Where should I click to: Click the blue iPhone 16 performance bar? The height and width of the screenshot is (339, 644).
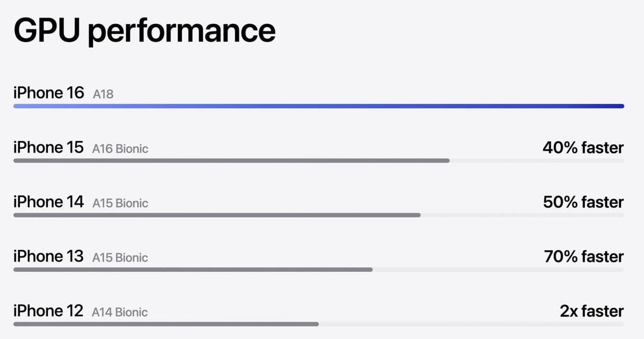pyautogui.click(x=318, y=106)
